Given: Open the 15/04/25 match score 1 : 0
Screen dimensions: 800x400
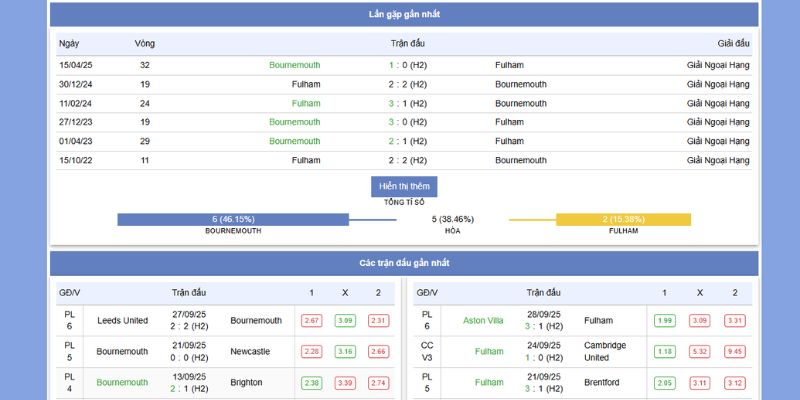Looking at the screenshot, I should point(408,65).
